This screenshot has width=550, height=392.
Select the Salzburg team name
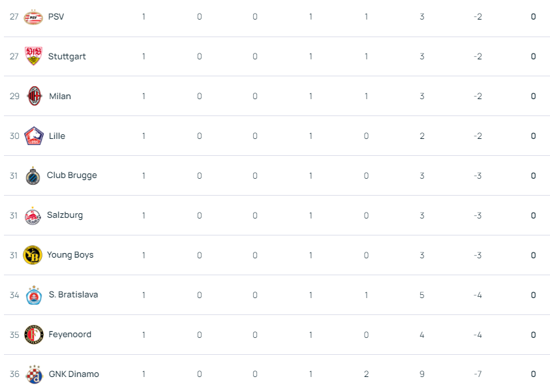coord(65,215)
